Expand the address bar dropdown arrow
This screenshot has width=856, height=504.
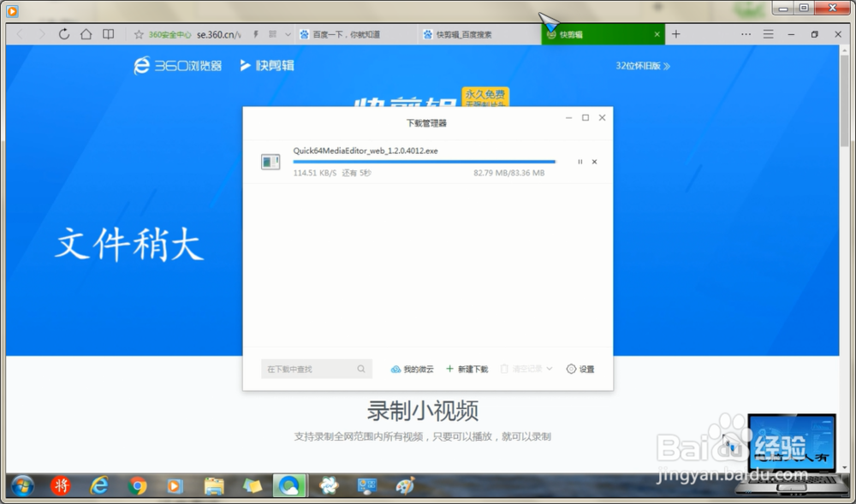(x=288, y=34)
